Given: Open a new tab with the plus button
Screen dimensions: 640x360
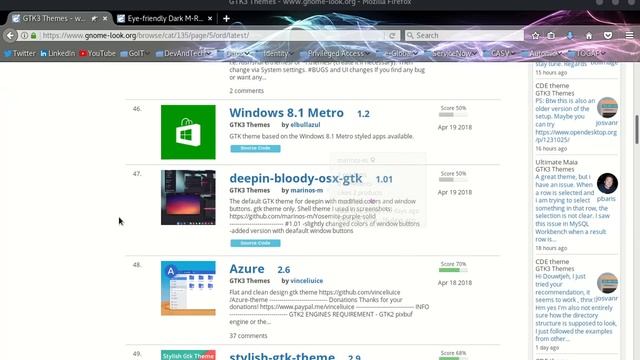Looking at the screenshot, I should (226, 18).
